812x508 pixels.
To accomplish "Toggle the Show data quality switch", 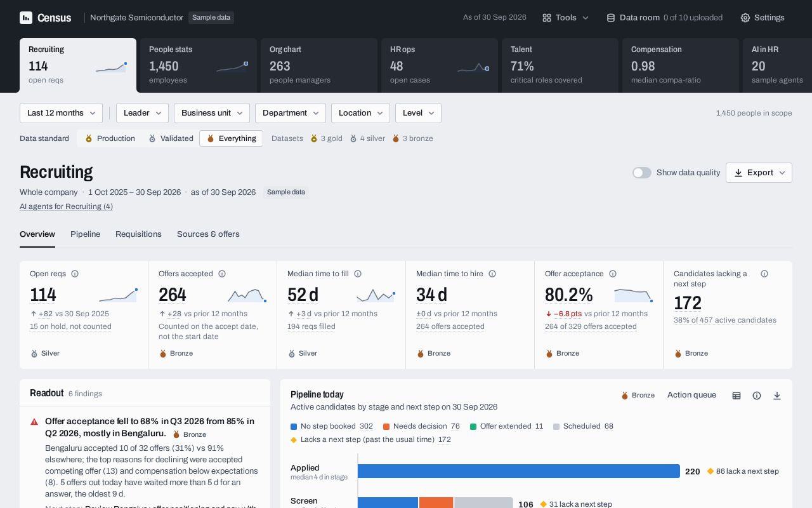I will 642,173.
